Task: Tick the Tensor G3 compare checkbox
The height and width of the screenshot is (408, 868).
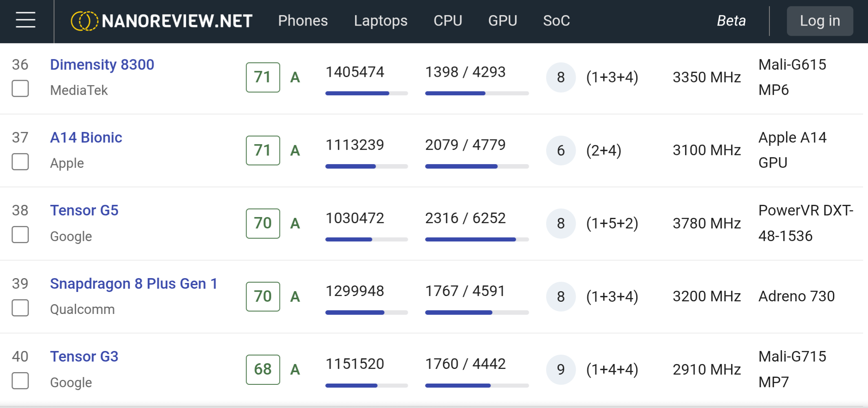Action: [20, 381]
